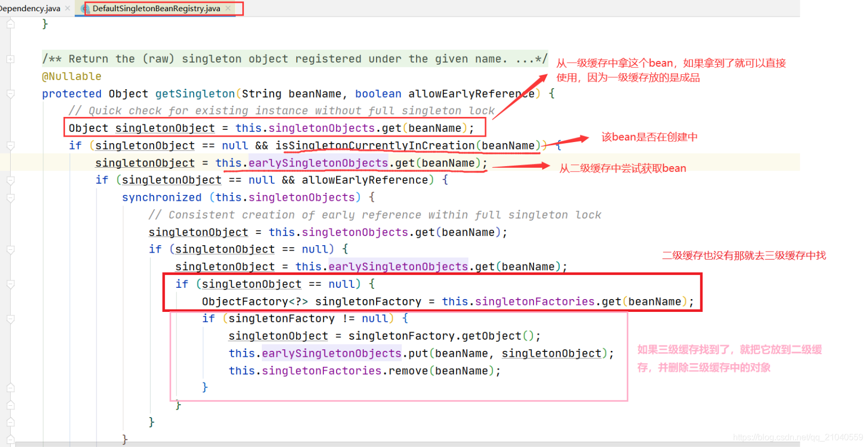Image resolution: width=868 pixels, height=447 pixels.
Task: Click the 'synchronized' keyword
Action: 162,197
